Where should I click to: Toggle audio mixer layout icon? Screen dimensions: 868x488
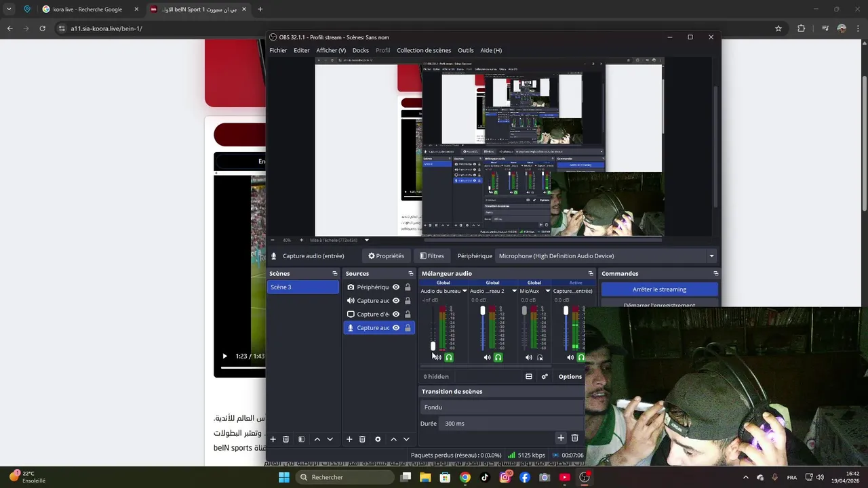click(x=529, y=377)
